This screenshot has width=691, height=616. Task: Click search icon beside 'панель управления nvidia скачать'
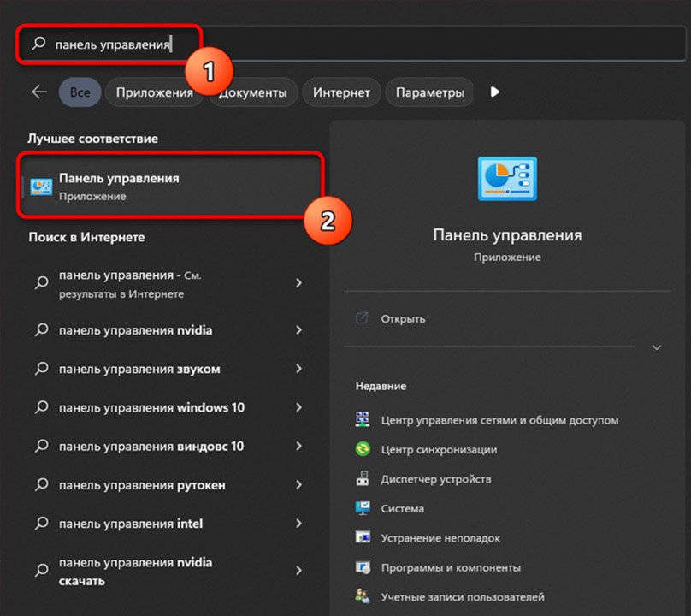tap(41, 570)
